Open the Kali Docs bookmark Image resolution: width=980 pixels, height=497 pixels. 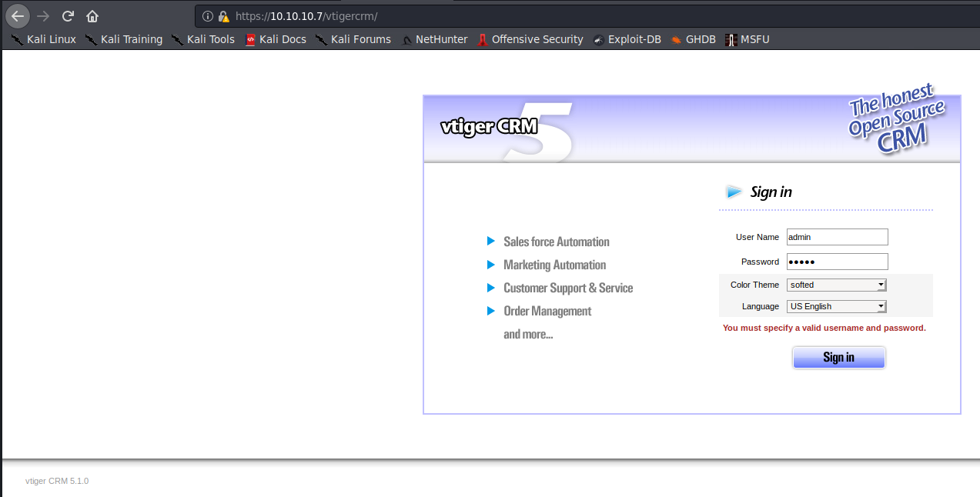(x=276, y=39)
